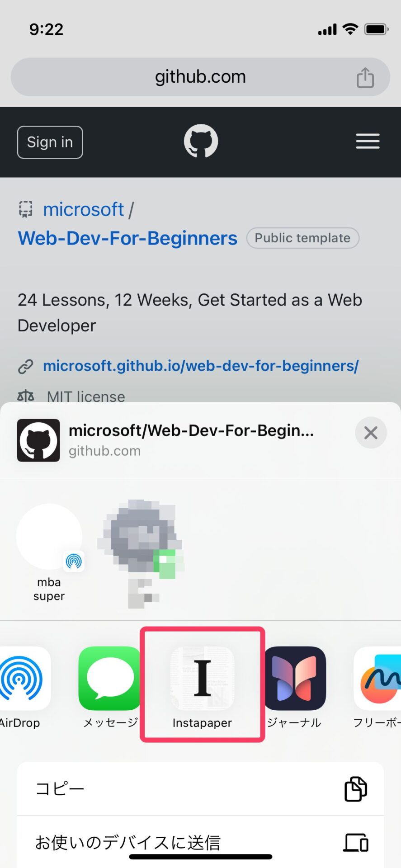This screenshot has width=401, height=868.
Task: Open the microsoft owner link
Action: tap(83, 209)
